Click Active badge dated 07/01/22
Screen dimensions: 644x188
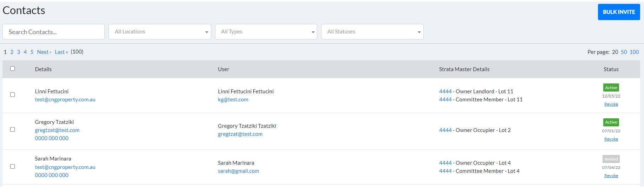pyautogui.click(x=611, y=122)
